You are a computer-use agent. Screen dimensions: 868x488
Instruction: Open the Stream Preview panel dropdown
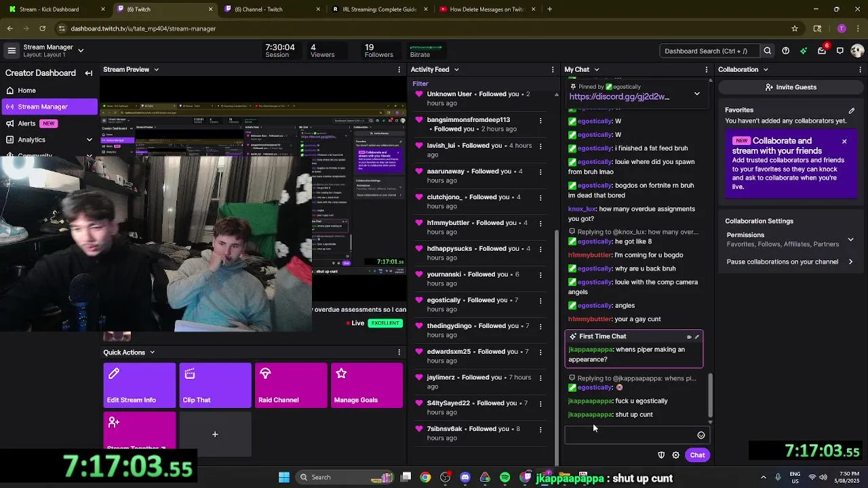point(156,69)
